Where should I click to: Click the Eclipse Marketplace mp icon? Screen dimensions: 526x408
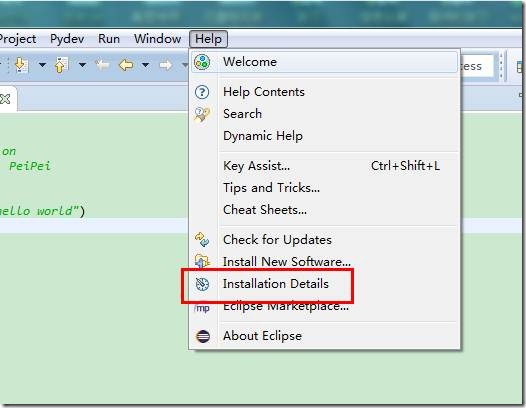pyautogui.click(x=202, y=307)
